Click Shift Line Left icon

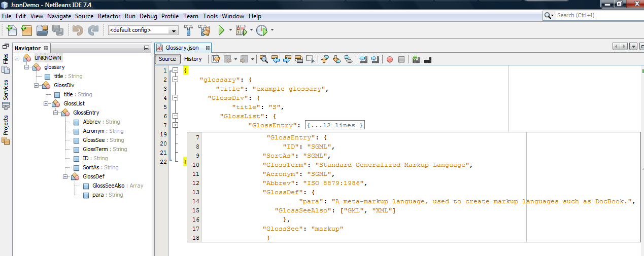(363, 59)
